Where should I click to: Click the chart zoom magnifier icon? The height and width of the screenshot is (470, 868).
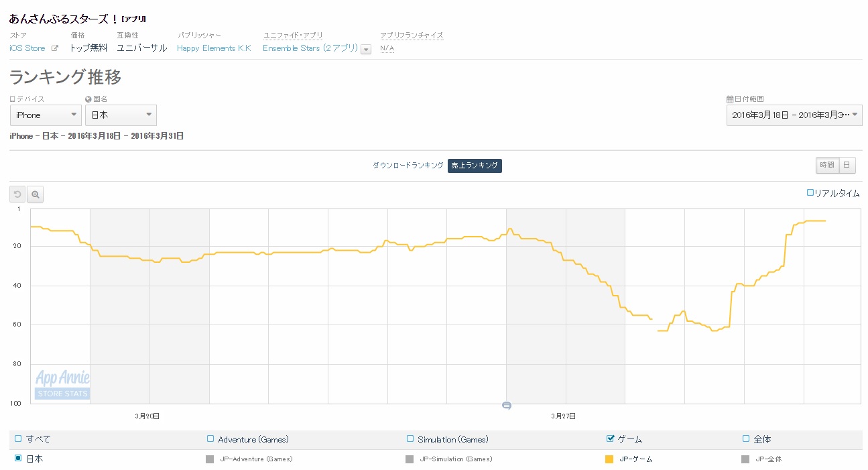36,194
